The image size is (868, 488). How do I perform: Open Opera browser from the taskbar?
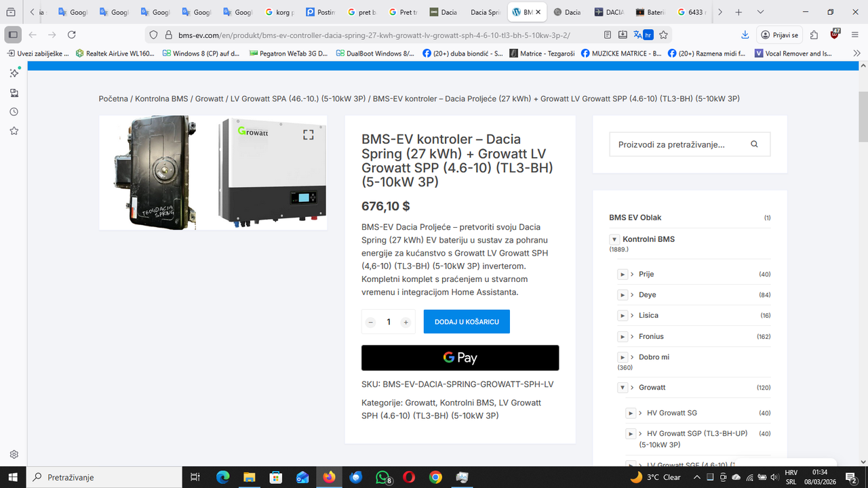pos(409,477)
